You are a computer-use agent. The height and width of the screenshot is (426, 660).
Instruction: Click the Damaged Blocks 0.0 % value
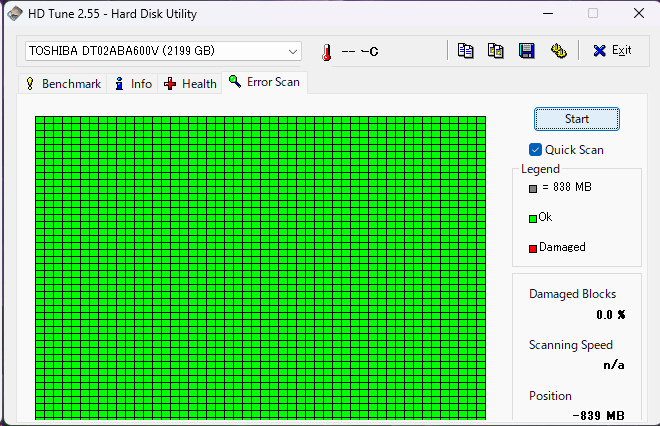tap(611, 315)
